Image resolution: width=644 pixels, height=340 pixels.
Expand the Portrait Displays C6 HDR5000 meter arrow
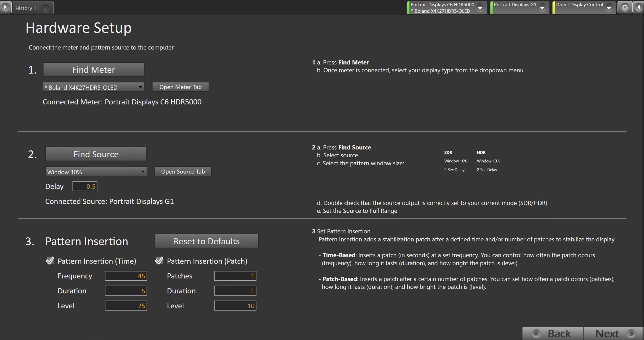tap(480, 8)
